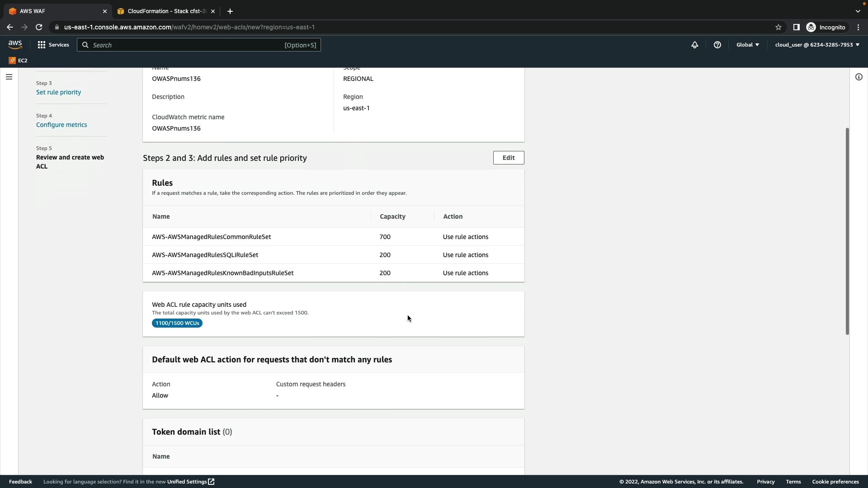This screenshot has height=488, width=868.
Task: Switch to the CloudFormation Stack tab
Action: click(x=165, y=11)
